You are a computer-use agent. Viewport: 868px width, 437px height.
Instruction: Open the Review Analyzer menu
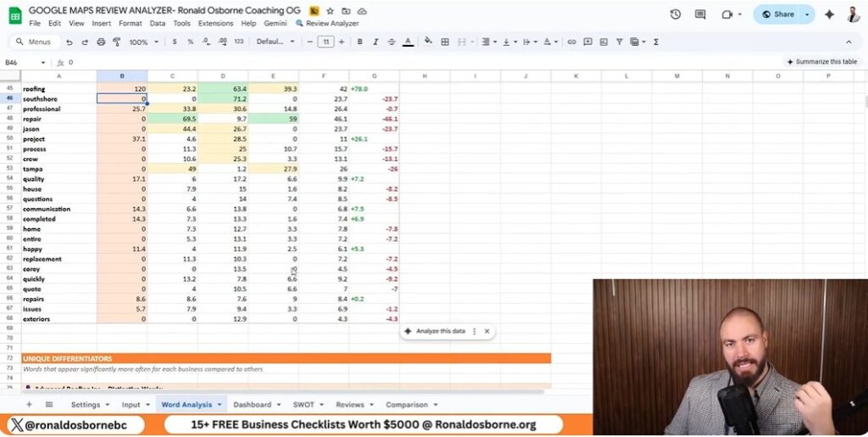pyautogui.click(x=328, y=23)
